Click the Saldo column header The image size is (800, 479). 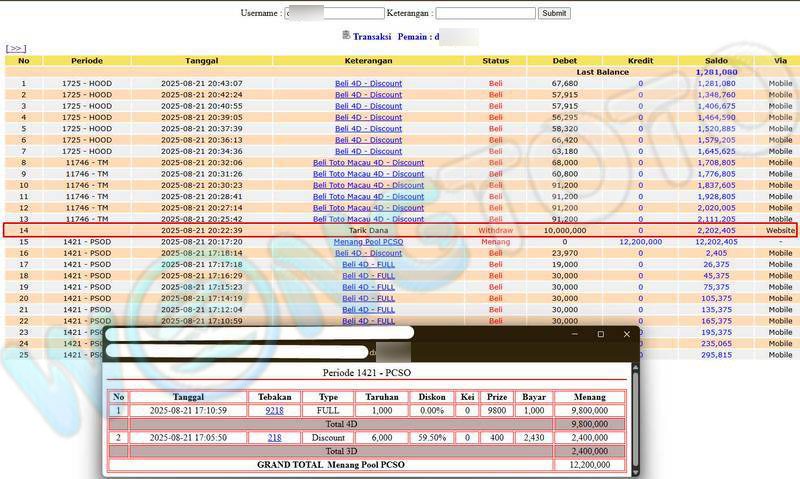[x=714, y=61]
